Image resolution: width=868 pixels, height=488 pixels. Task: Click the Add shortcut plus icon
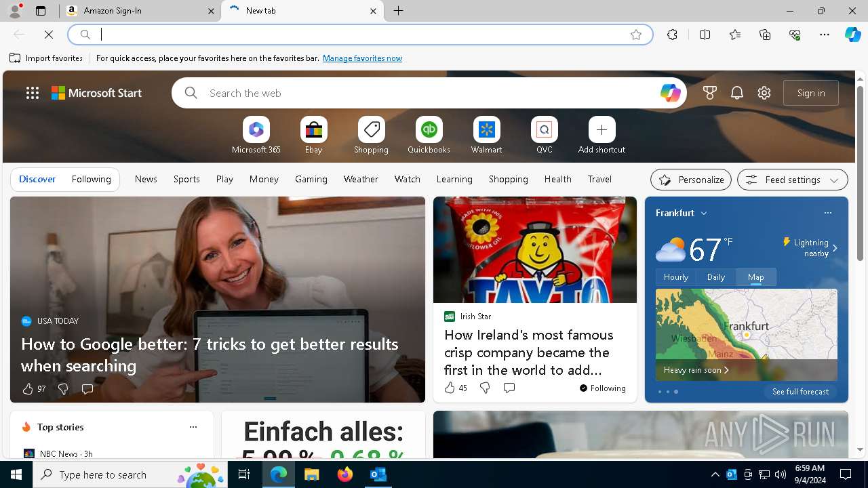(601, 129)
